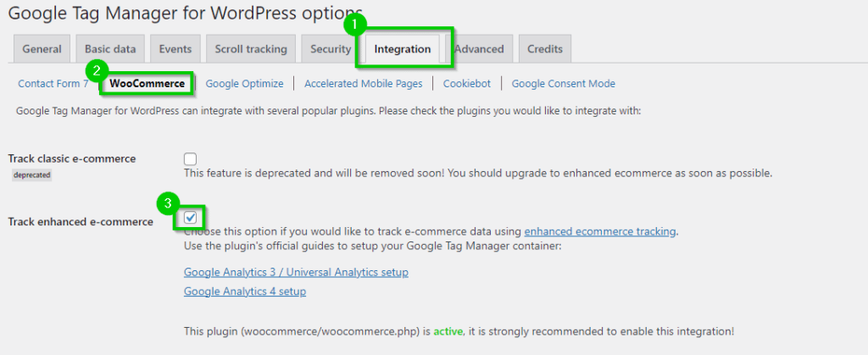Uncheck the Track enhanced e-commerce checkbox
868x355 pixels.
coord(191,217)
